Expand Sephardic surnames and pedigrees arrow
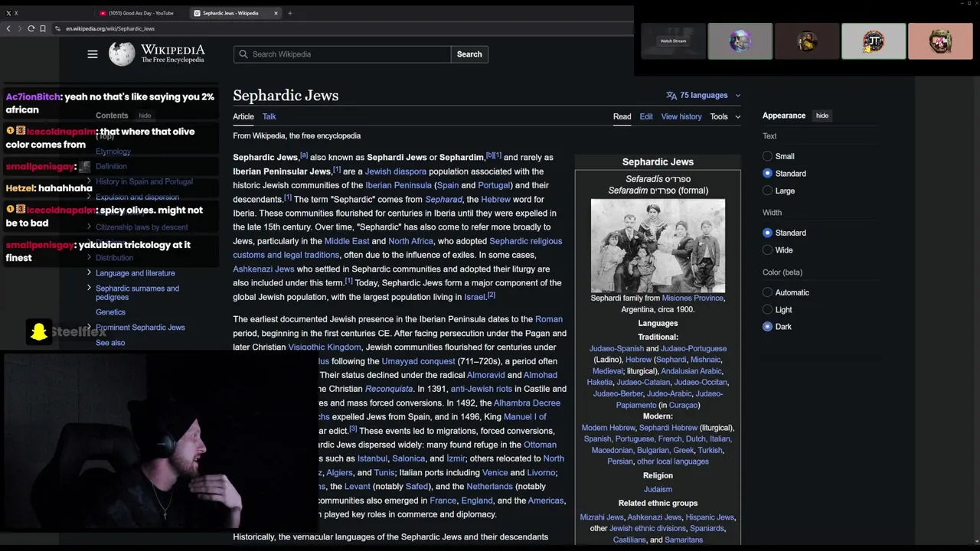 tap(89, 288)
